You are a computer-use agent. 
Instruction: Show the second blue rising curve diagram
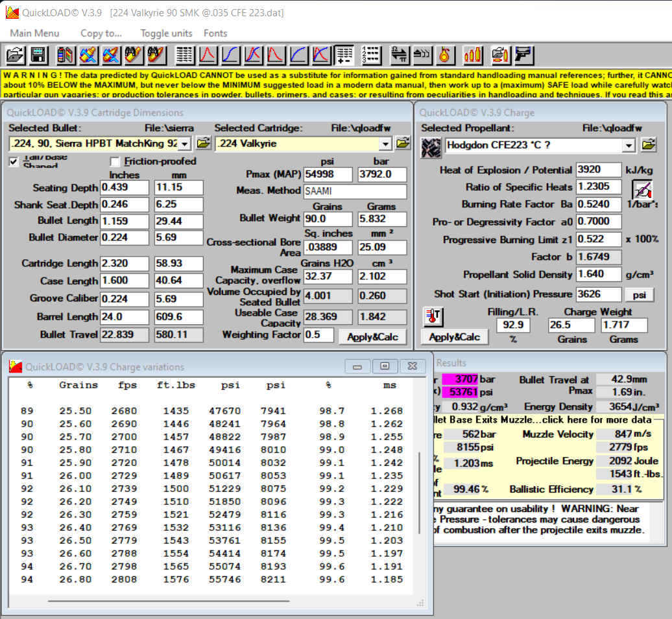(x=298, y=55)
